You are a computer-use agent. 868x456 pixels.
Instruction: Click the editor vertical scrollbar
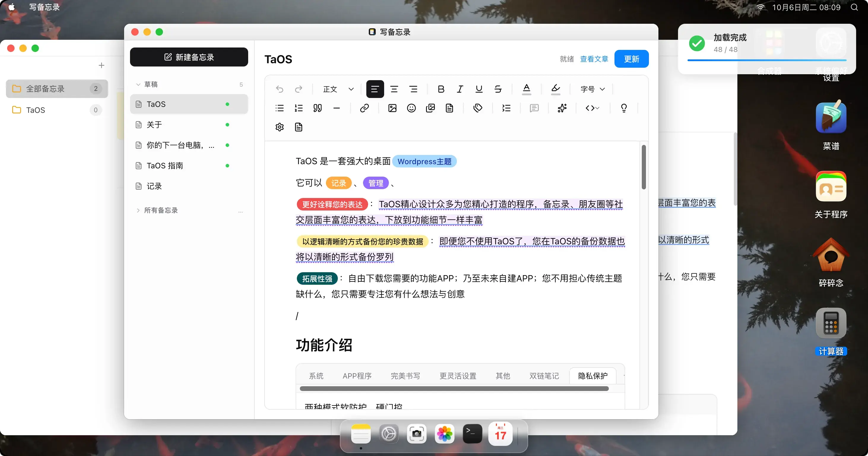tap(644, 167)
